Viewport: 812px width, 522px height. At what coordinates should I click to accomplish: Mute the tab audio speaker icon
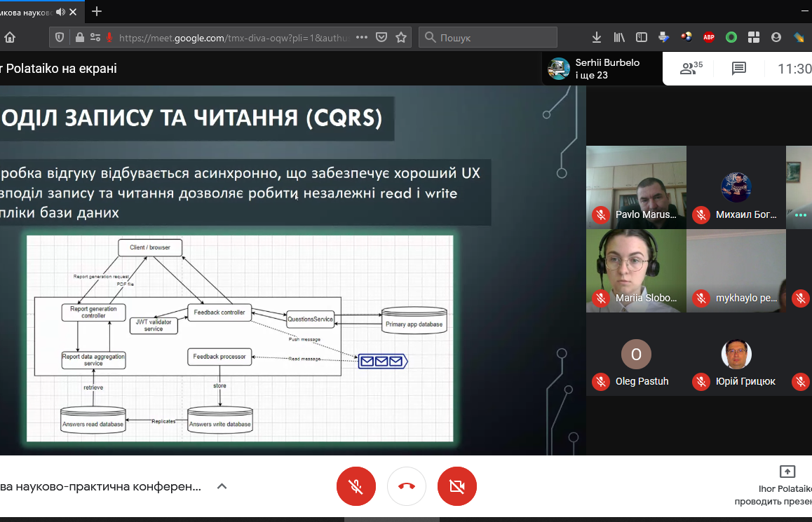pos(61,11)
